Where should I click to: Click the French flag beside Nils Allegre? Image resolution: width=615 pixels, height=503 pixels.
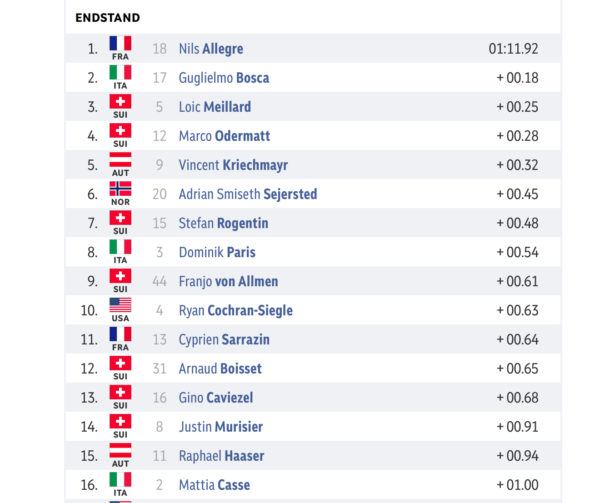(x=120, y=43)
